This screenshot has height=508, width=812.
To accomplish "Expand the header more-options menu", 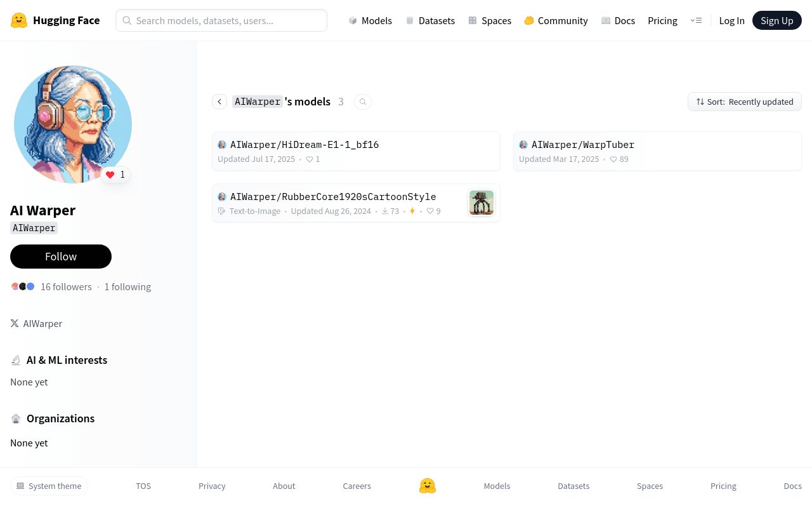I will 696,20.
